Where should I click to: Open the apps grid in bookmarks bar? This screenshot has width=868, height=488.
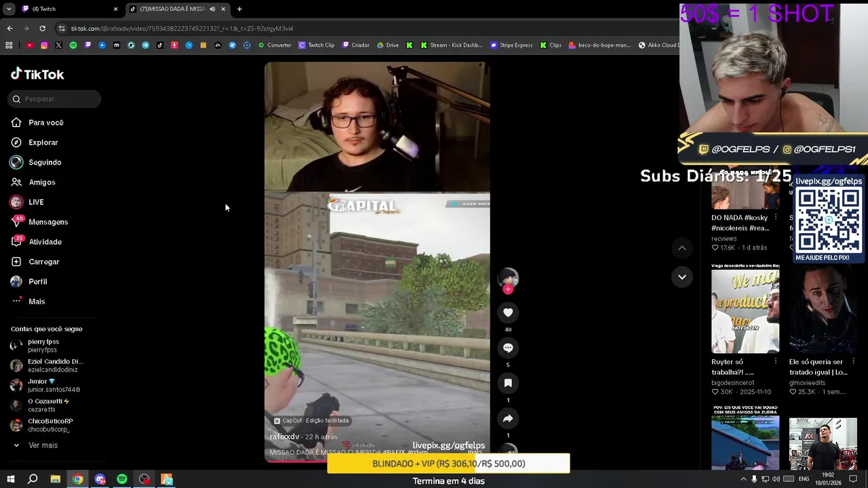click(9, 45)
